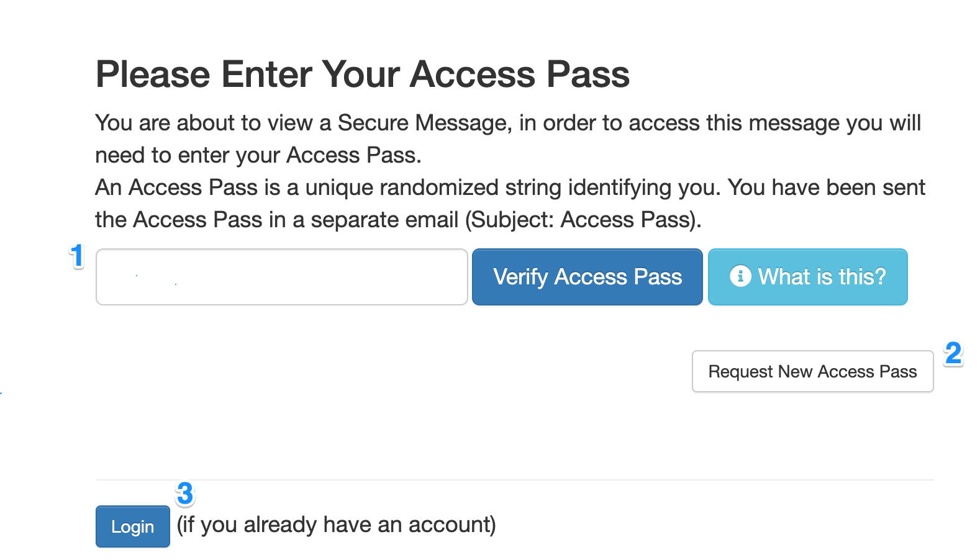Click the divider line above the Login section

pyautogui.click(x=514, y=479)
